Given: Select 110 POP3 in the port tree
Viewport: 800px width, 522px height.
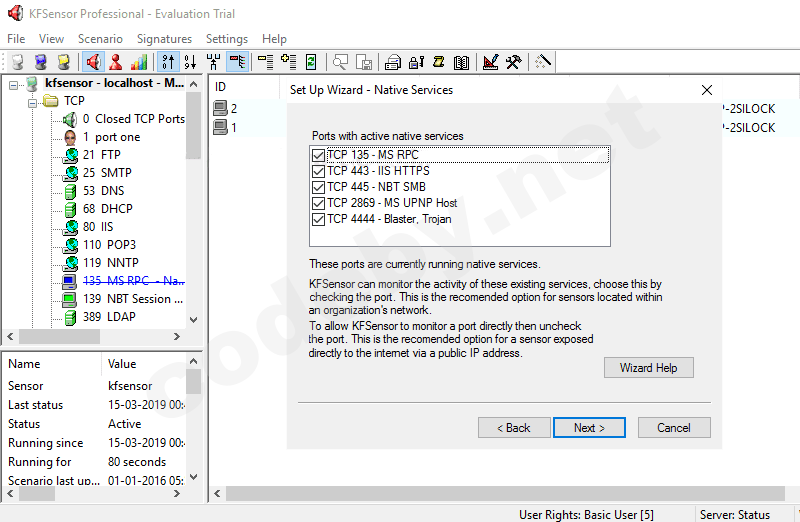Looking at the screenshot, I should [x=109, y=244].
